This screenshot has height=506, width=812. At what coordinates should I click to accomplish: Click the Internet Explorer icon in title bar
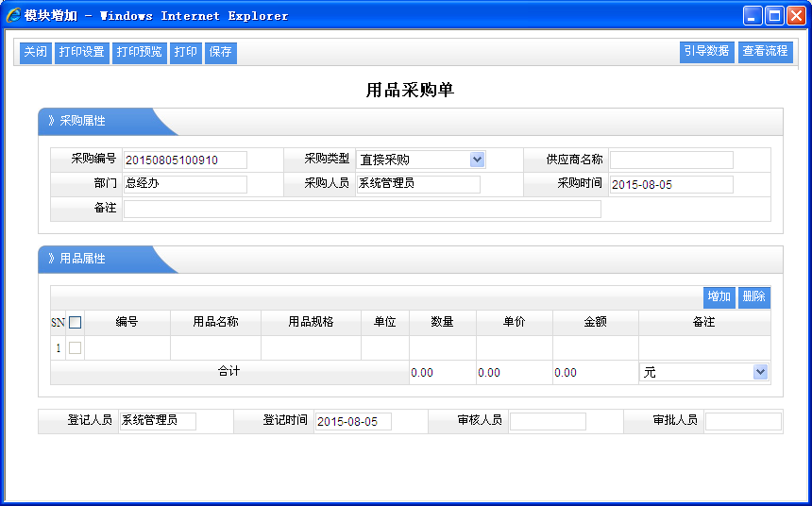coord(13,15)
